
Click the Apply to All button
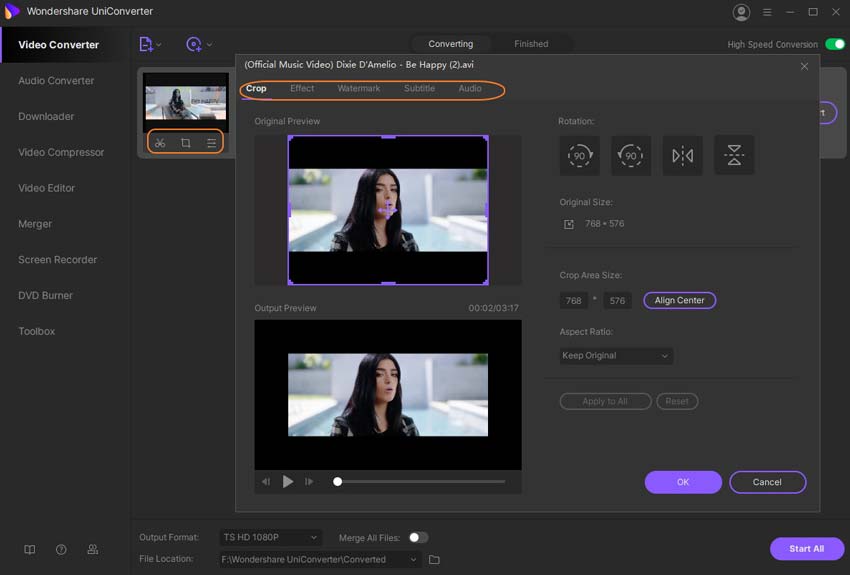(x=605, y=401)
